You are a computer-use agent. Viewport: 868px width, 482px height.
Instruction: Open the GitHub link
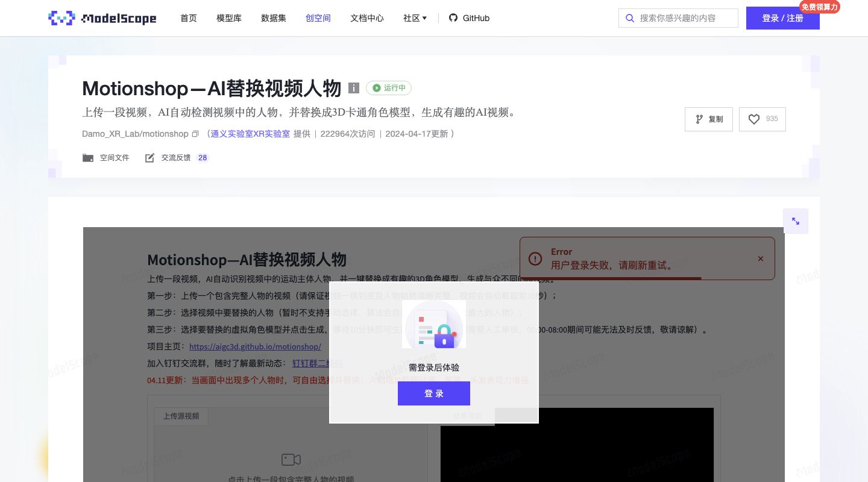(470, 18)
